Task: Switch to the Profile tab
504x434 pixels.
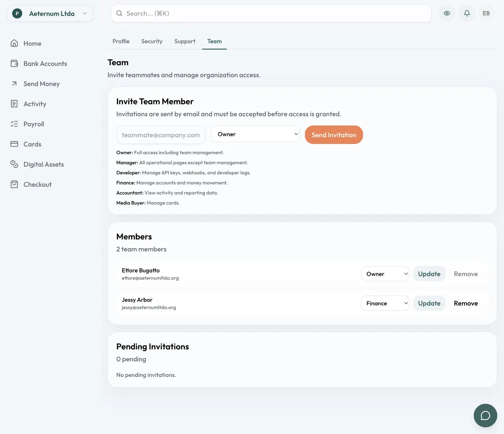Action: (x=121, y=41)
